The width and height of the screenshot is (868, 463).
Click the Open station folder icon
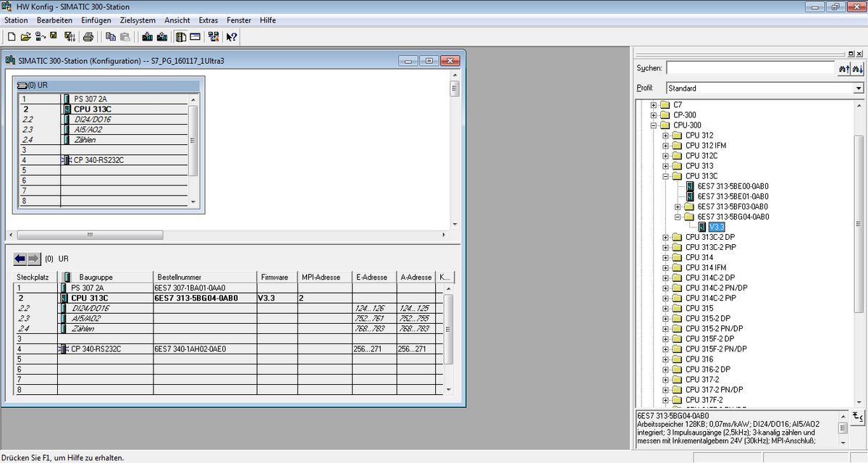click(x=25, y=36)
